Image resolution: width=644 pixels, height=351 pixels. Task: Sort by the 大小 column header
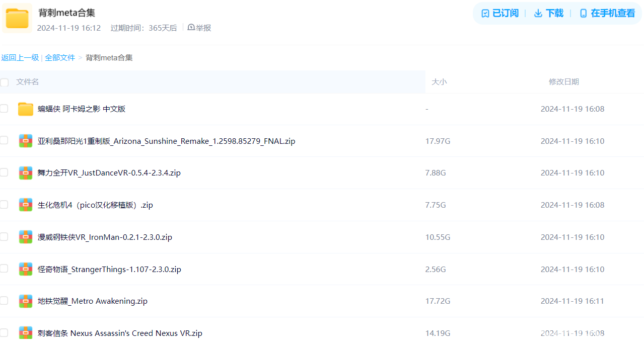(x=439, y=81)
